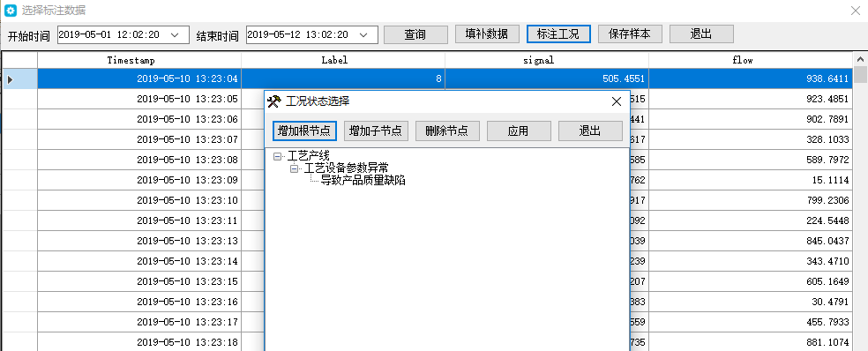Screen dimensions: 868x351
Task: Collapse the 工艺设备参数异常 node
Action: coord(294,168)
